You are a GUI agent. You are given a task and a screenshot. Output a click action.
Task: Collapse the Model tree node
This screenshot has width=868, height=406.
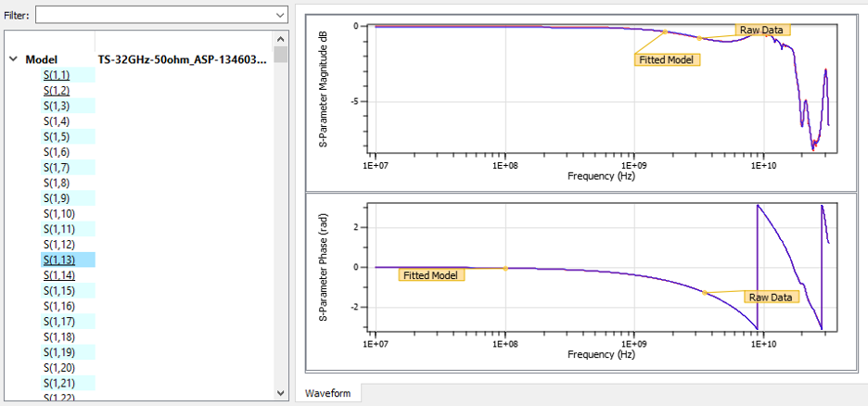coord(13,59)
